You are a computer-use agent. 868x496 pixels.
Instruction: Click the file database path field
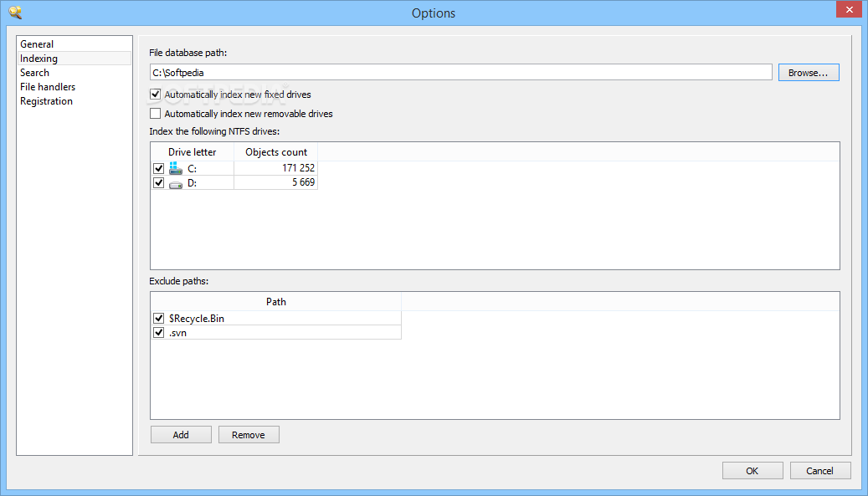coord(460,73)
